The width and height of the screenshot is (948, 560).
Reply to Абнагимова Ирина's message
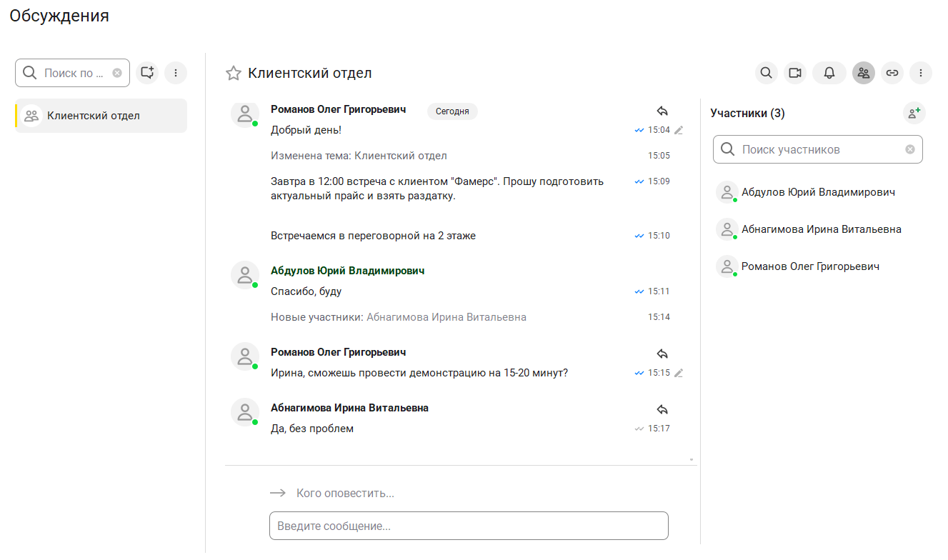[662, 410]
